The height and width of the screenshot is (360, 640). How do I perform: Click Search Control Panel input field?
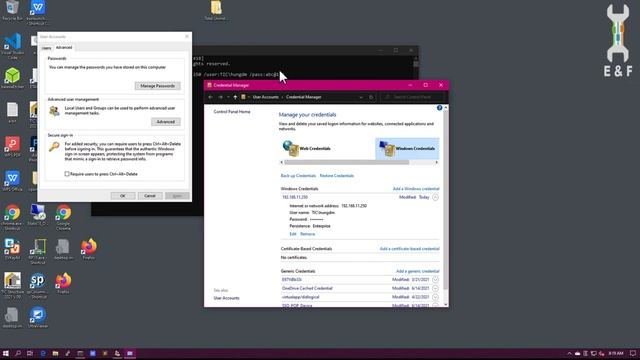coord(412,97)
